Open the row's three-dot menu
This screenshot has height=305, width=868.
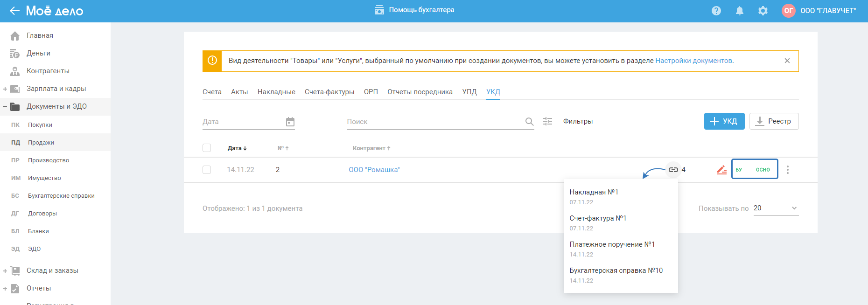[787, 170]
